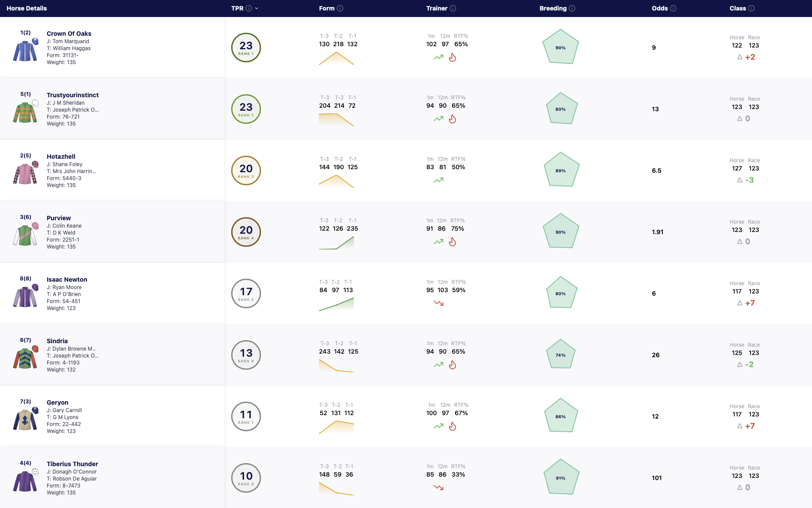Click Isaac Newton's downward trend arrow icon

[439, 303]
